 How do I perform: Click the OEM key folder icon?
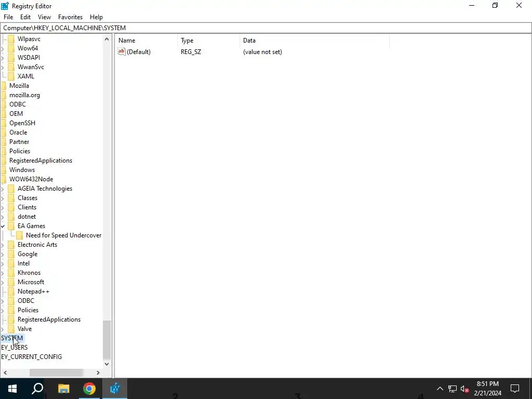point(3,114)
